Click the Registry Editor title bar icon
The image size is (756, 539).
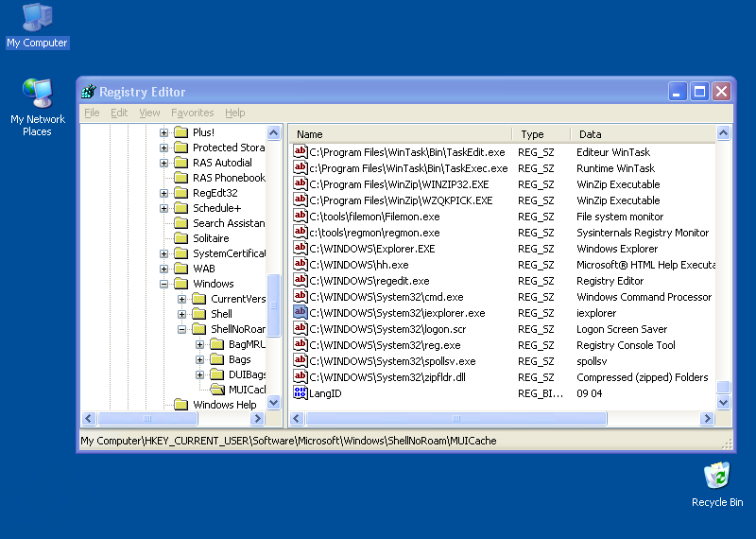click(x=88, y=91)
